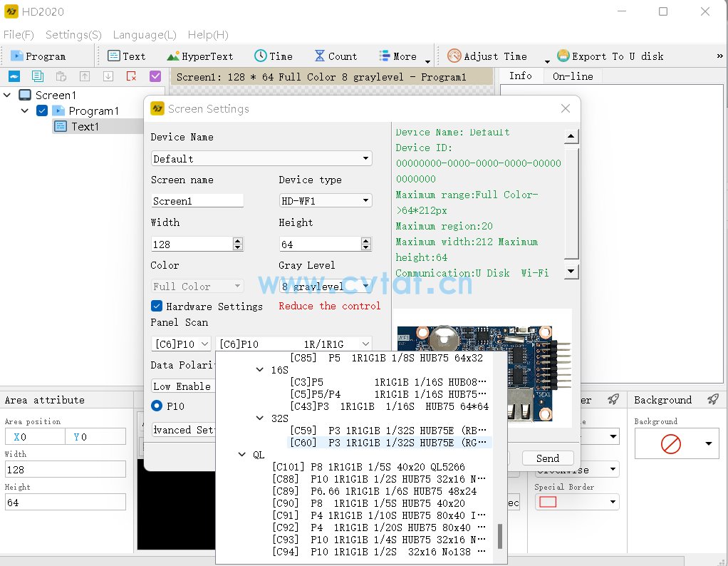Collapse the 32S group in list
Screen dimensions: 728x566
[260, 418]
